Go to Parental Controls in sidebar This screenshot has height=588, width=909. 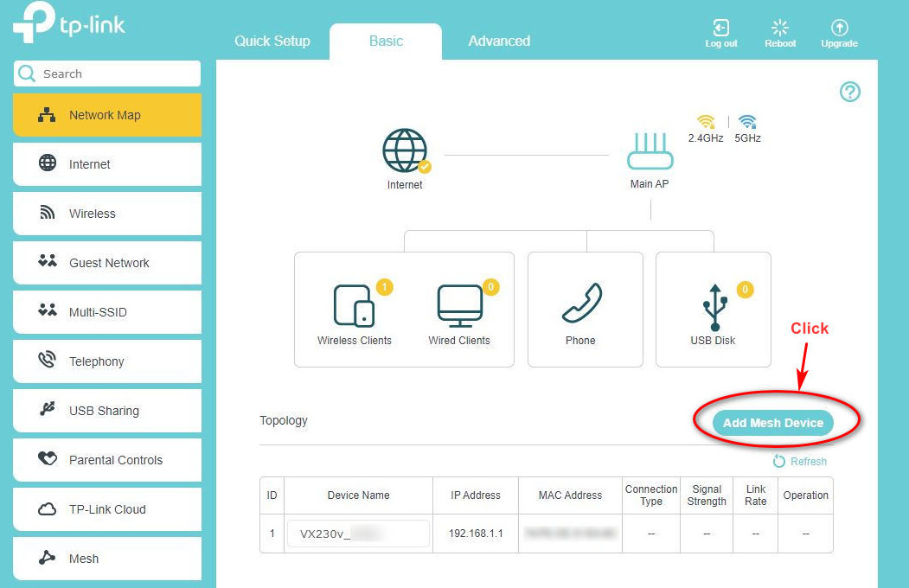tap(107, 459)
